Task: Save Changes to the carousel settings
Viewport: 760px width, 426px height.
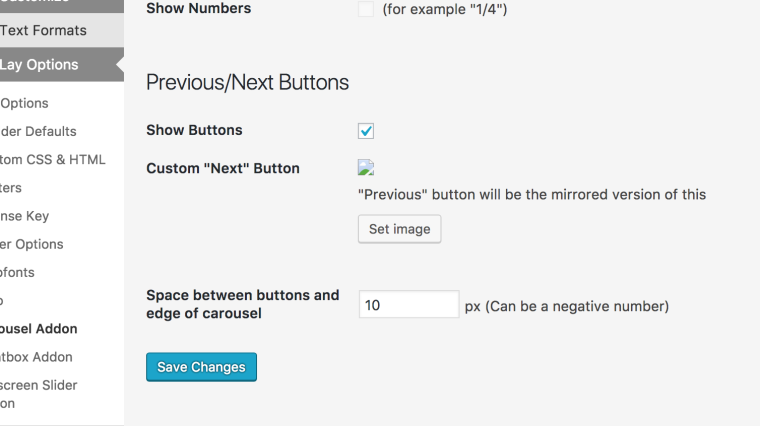Action: (201, 367)
